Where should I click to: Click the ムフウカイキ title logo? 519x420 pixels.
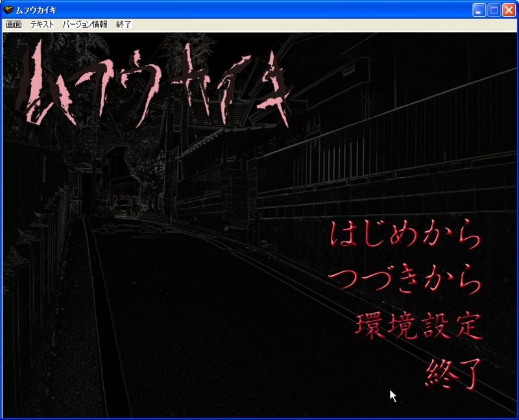[x=154, y=84]
